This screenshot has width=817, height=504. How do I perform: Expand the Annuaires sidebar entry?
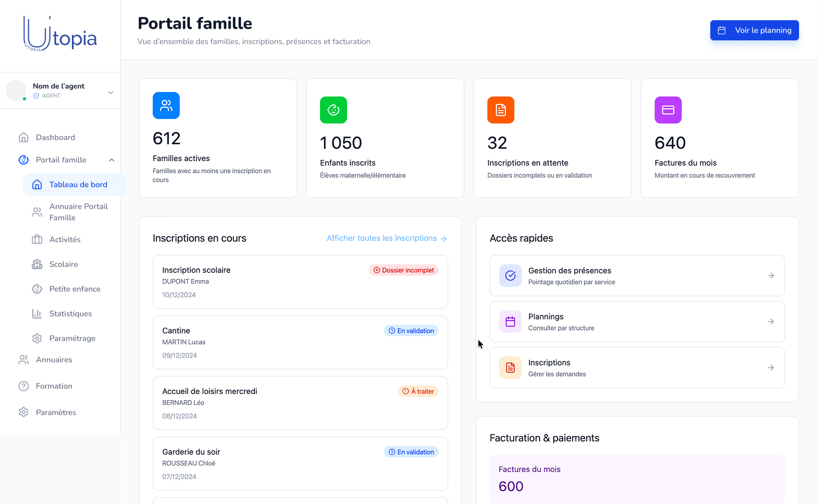click(x=53, y=359)
